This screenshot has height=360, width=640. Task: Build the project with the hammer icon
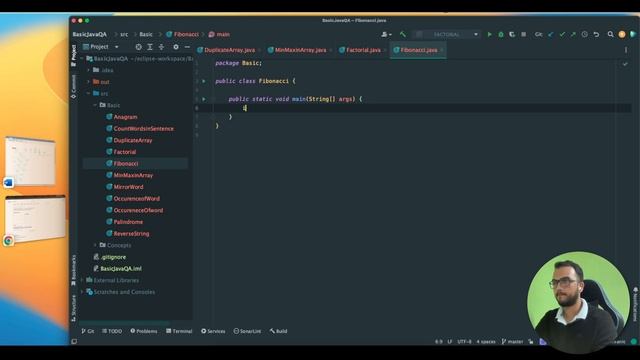(x=403, y=35)
